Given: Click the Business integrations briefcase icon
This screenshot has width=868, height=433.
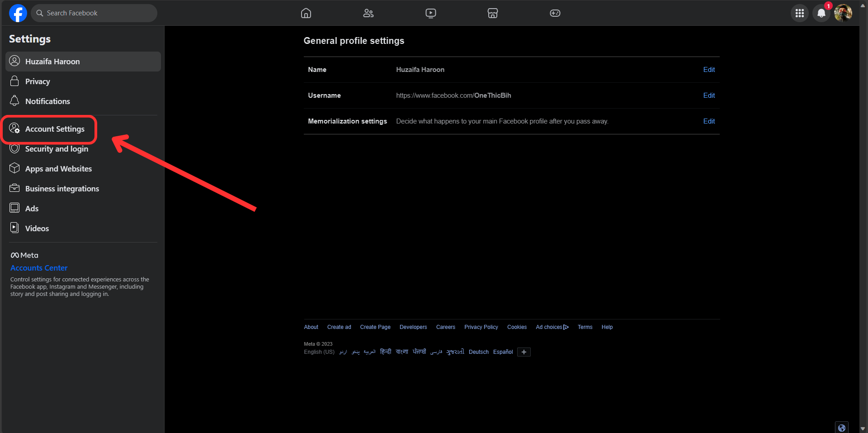Looking at the screenshot, I should 14,188.
